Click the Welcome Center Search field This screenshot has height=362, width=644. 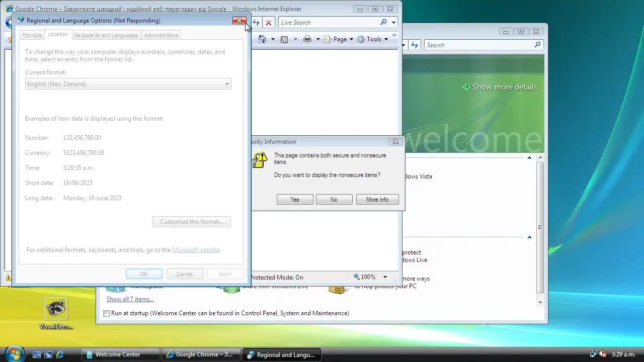pos(479,45)
